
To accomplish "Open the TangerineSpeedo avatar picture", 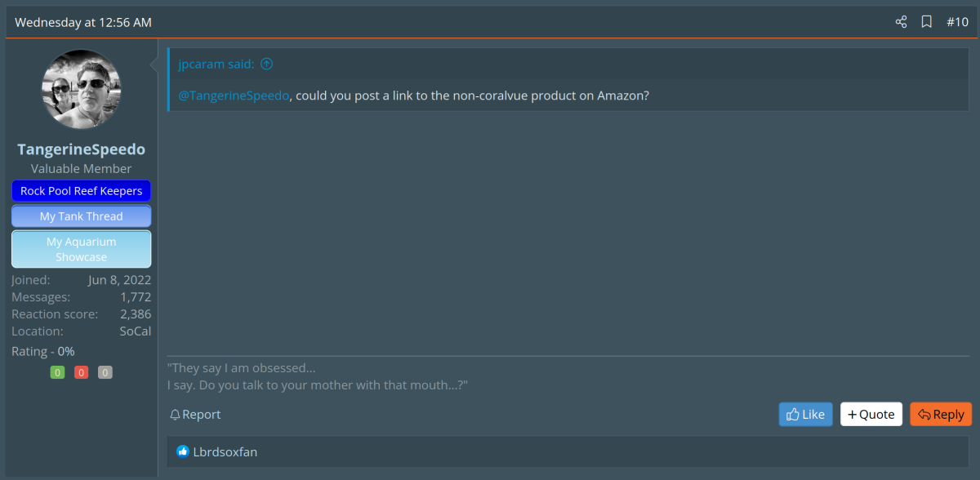I will click(82, 89).
